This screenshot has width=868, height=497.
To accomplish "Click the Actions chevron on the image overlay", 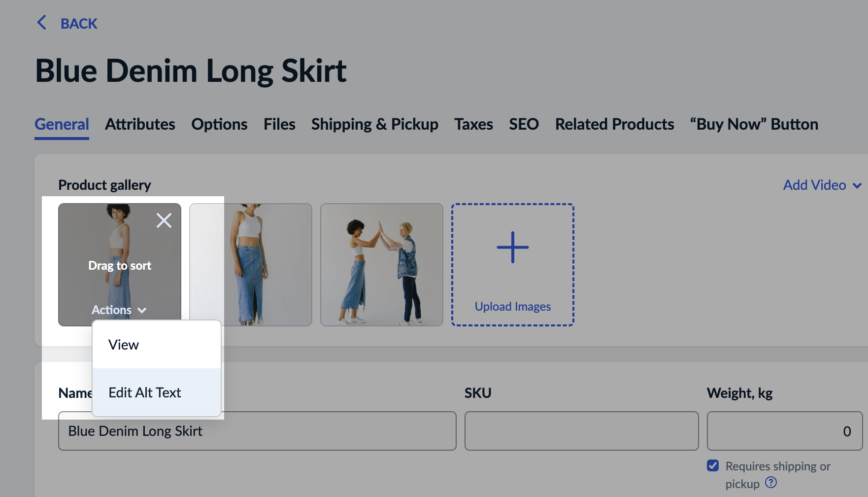I will pyautogui.click(x=142, y=311).
